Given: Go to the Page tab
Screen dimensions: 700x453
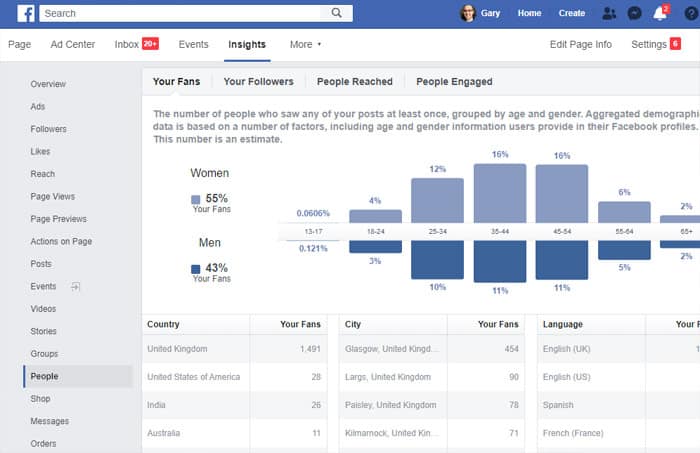Looking at the screenshot, I should tap(20, 44).
